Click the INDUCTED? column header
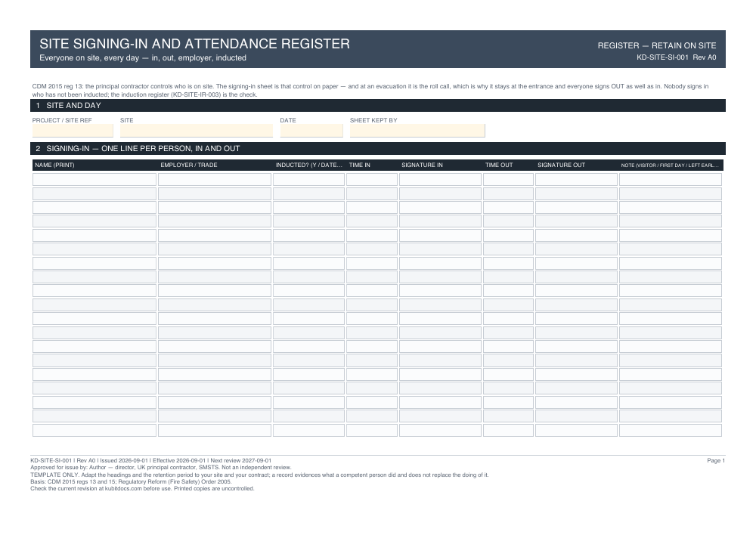This screenshot has height=535, width=756. pyautogui.click(x=309, y=165)
